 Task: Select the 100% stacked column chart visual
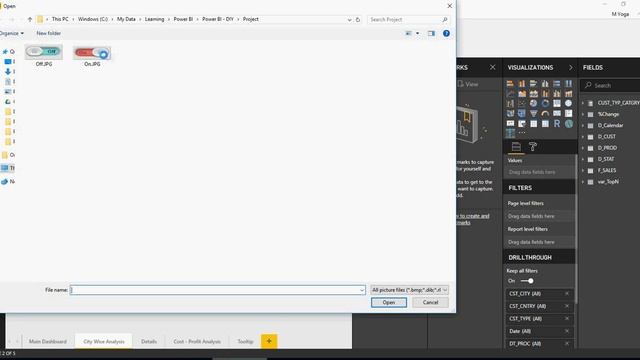[569, 84]
